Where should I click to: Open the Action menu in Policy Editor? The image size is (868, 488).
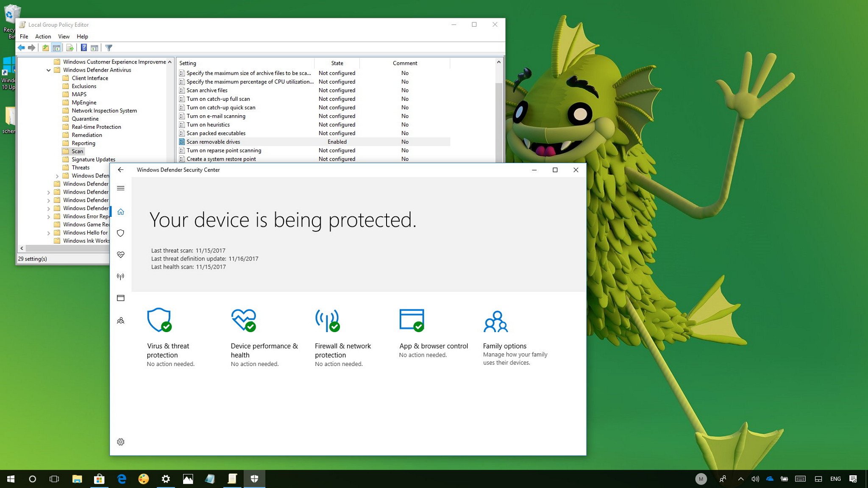(x=43, y=37)
